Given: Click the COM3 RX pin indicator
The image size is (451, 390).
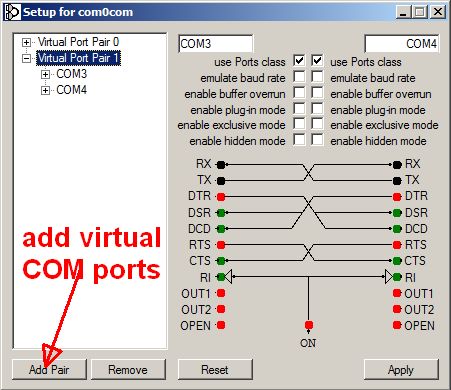Looking at the screenshot, I should coord(221,164).
